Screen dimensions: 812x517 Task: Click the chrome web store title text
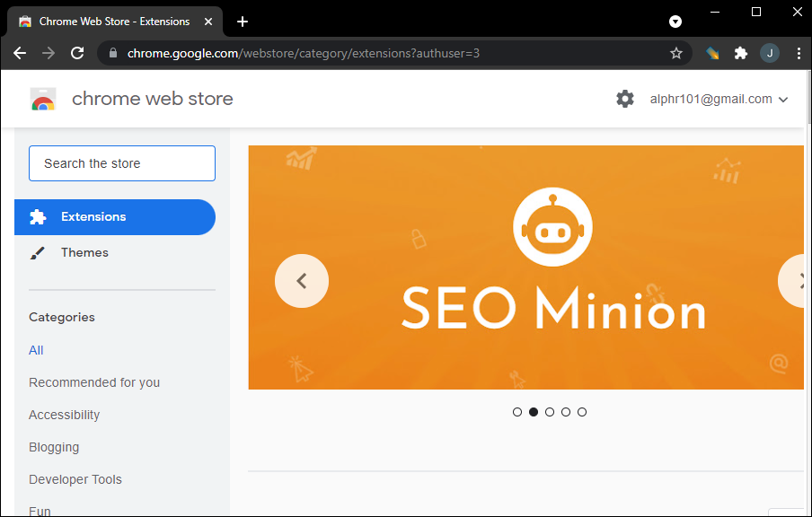tap(153, 99)
